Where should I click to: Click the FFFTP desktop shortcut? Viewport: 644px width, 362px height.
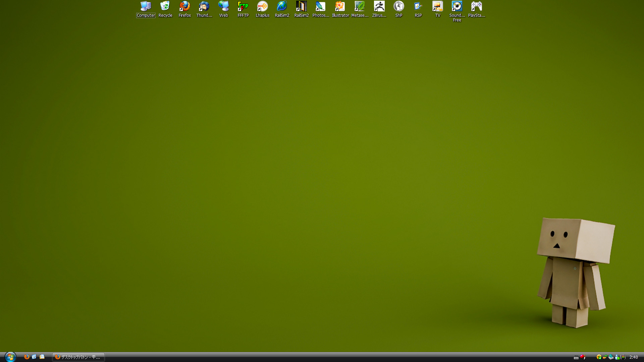coord(243,6)
